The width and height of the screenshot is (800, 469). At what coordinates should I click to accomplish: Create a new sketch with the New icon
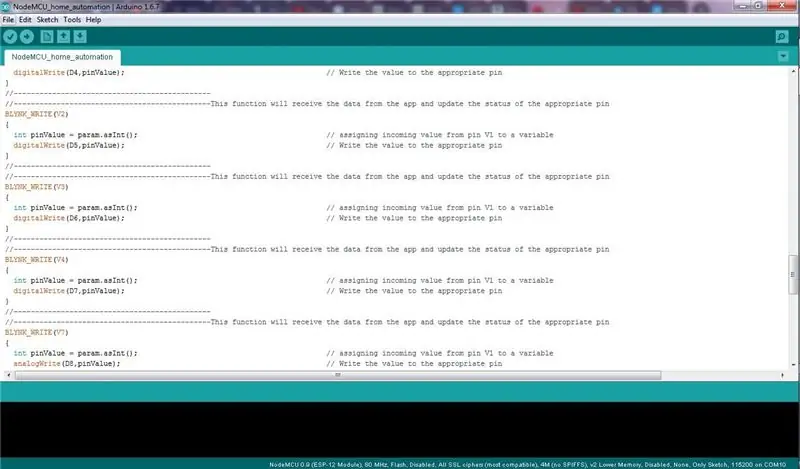point(46,37)
